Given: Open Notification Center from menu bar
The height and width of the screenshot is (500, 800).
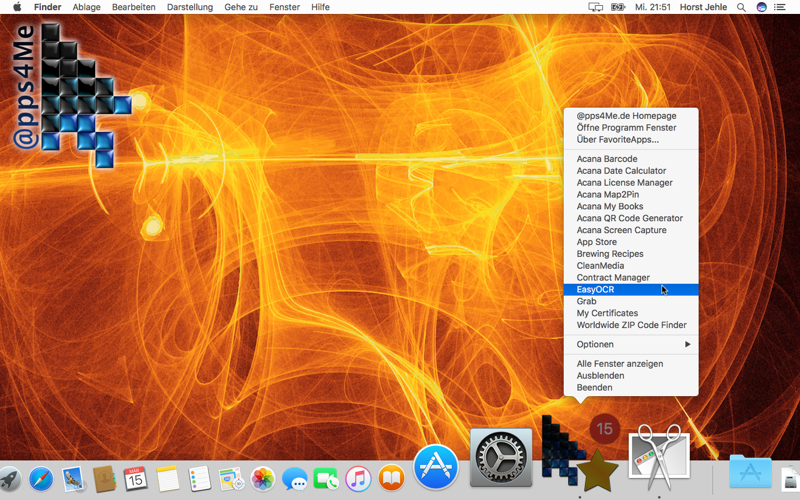Looking at the screenshot, I should [x=780, y=7].
